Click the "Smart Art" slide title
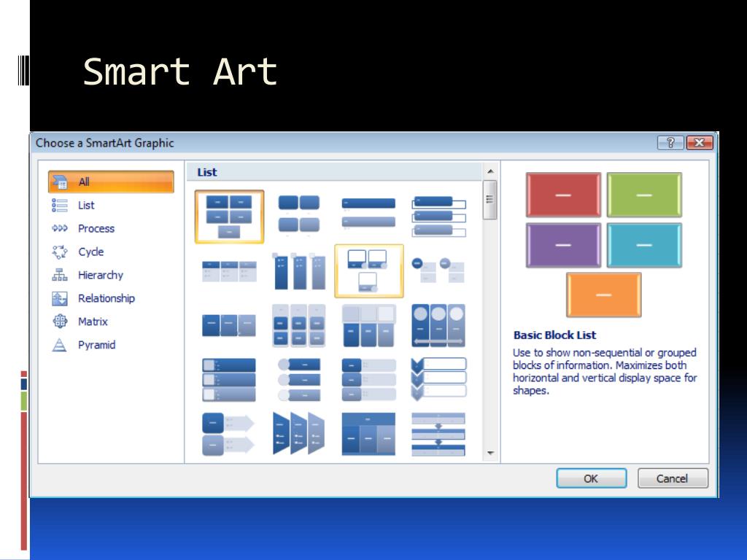 click(x=180, y=71)
